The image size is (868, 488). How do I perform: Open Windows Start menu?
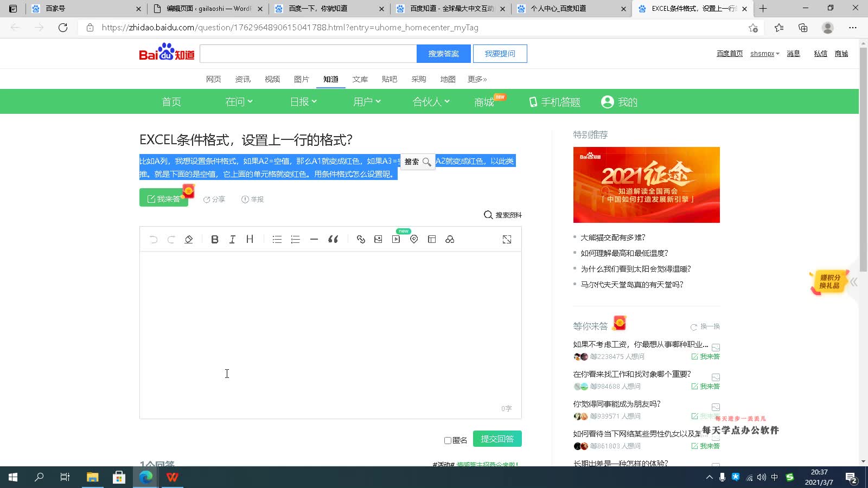[x=13, y=477]
